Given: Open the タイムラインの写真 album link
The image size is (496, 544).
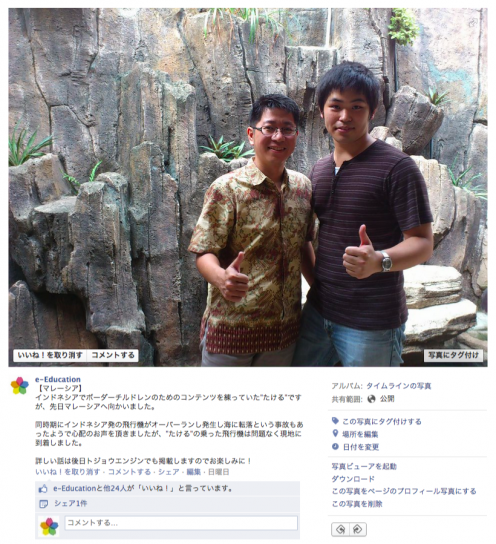Looking at the screenshot, I should click(399, 386).
